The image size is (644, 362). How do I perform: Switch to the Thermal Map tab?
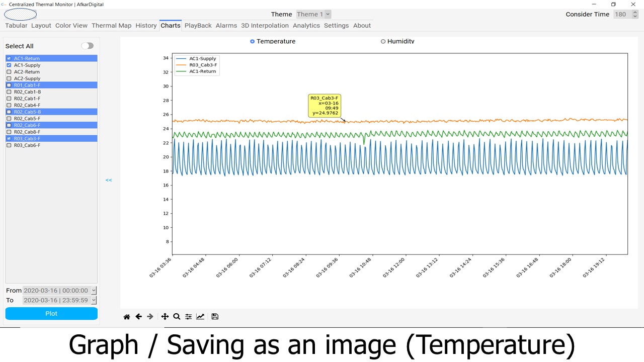point(111,25)
